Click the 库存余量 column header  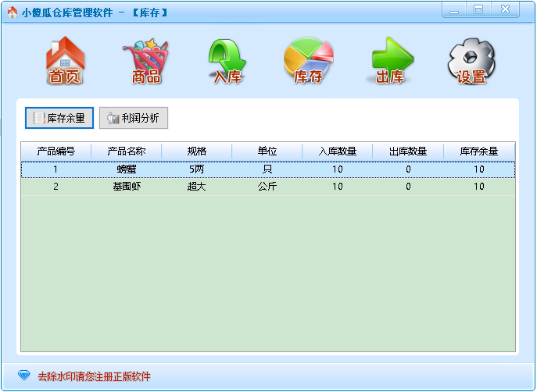(x=478, y=151)
